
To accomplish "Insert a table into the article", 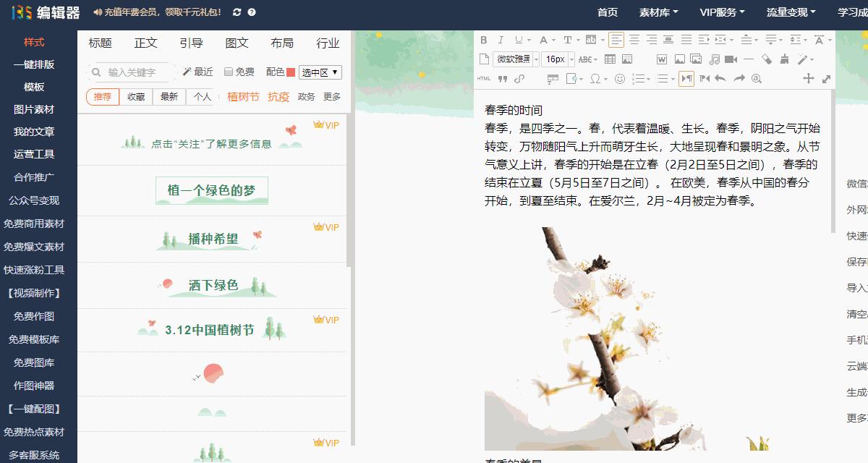I will click(x=610, y=59).
